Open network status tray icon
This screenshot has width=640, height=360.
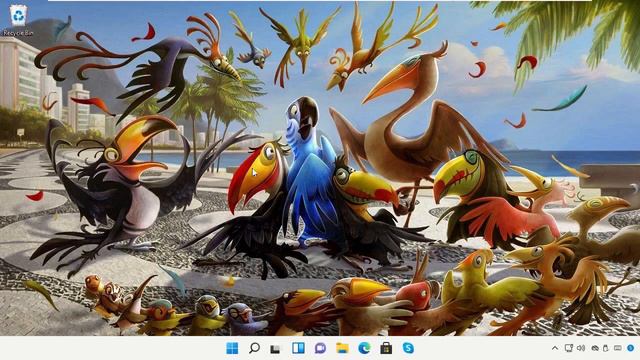pos(568,348)
